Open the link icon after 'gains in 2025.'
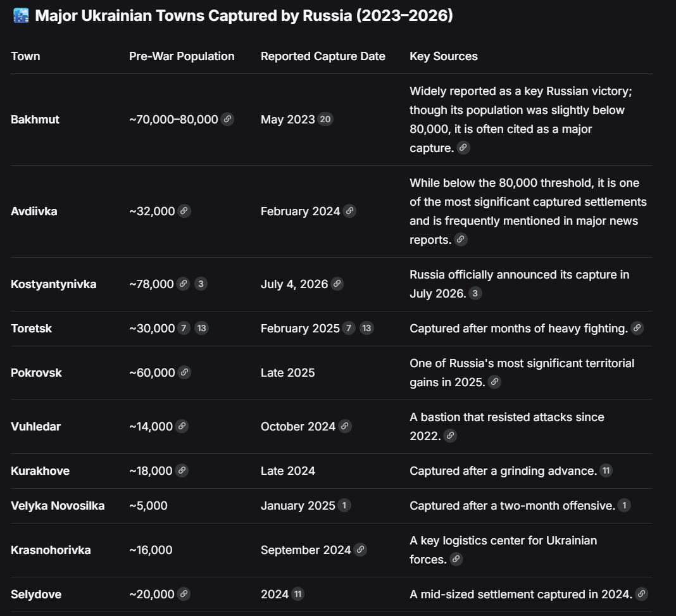 (494, 382)
